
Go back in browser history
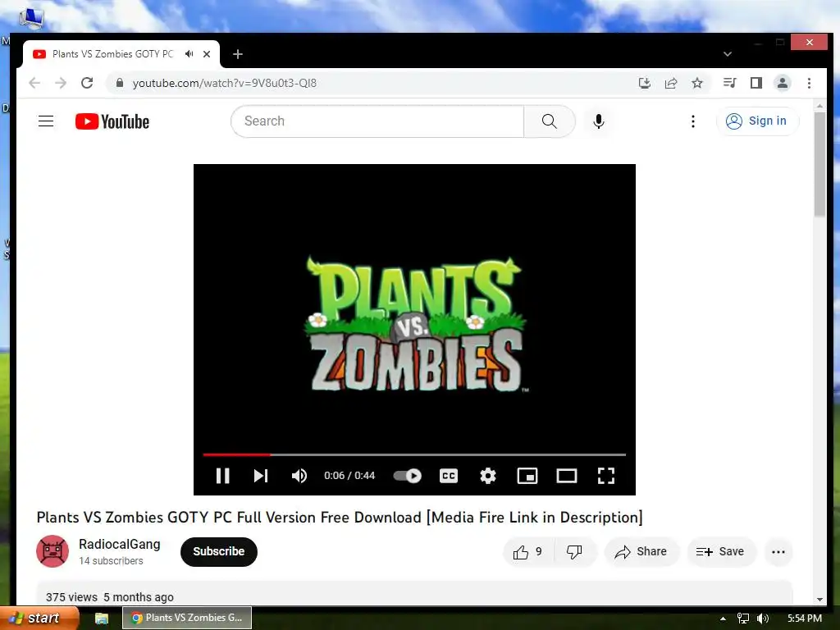point(34,83)
